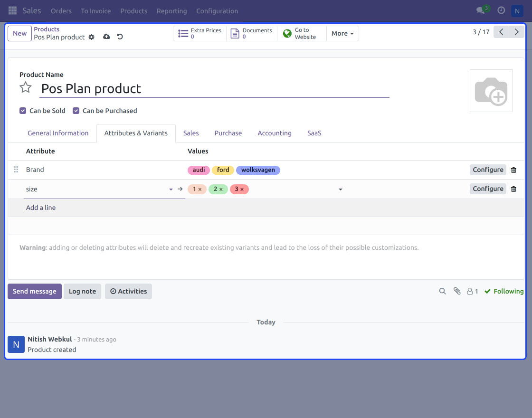
Task: Click the Sales app title
Action: tap(31, 10)
